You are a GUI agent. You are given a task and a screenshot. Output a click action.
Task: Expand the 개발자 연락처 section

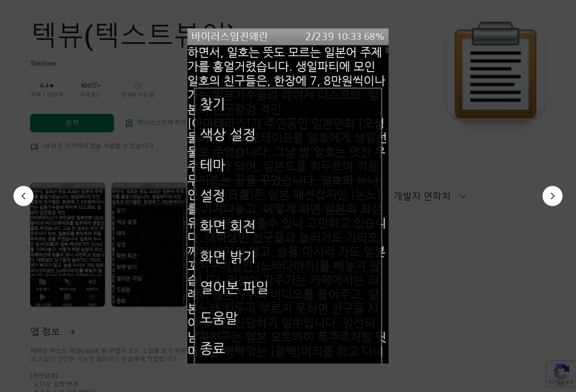coord(463,196)
